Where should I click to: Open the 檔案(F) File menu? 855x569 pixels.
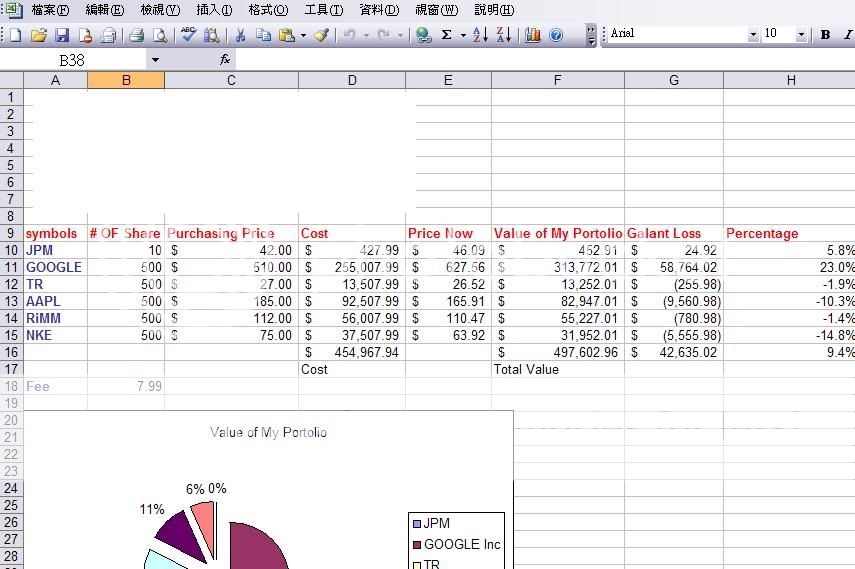(x=50, y=10)
